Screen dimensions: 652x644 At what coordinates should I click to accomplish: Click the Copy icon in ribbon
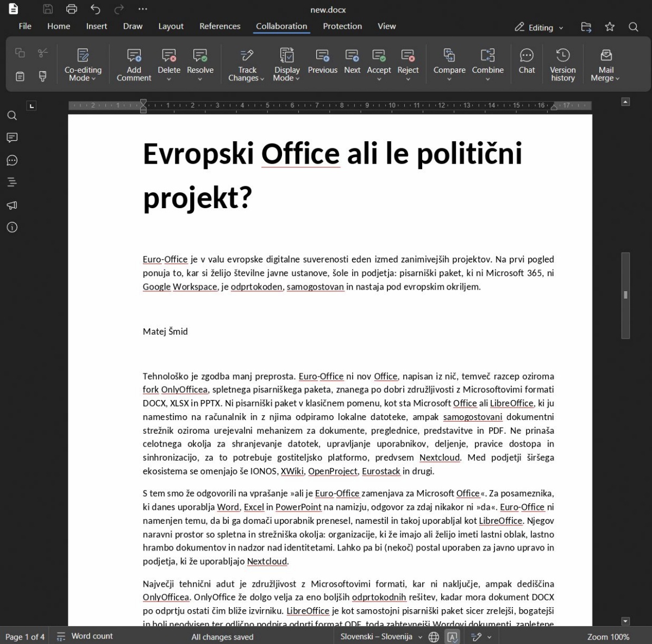tap(20, 53)
